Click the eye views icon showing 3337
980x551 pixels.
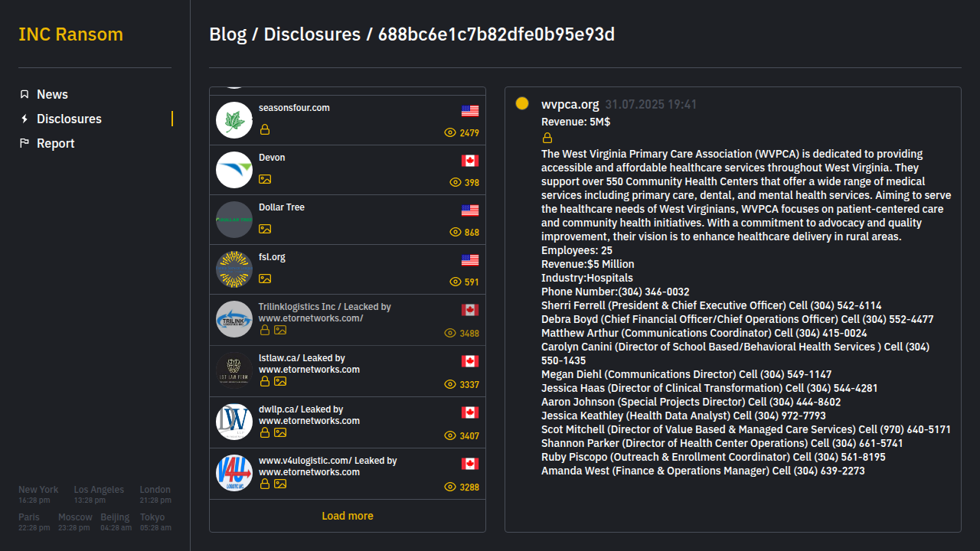click(x=450, y=384)
